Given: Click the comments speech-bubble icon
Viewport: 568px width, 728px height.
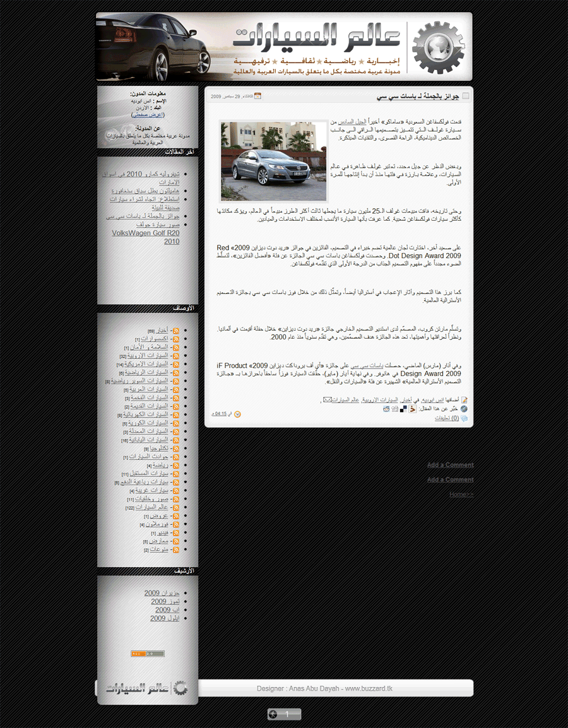Looking at the screenshot, I should tap(464, 418).
